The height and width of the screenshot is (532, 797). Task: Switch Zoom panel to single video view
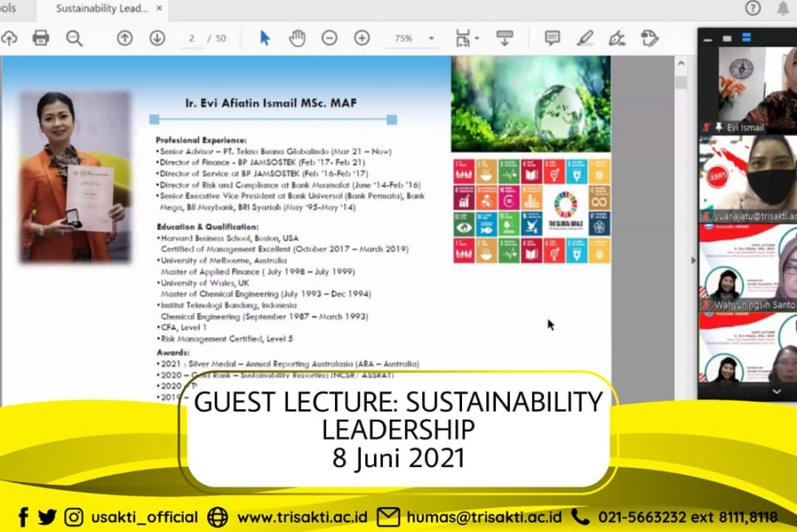[727, 38]
